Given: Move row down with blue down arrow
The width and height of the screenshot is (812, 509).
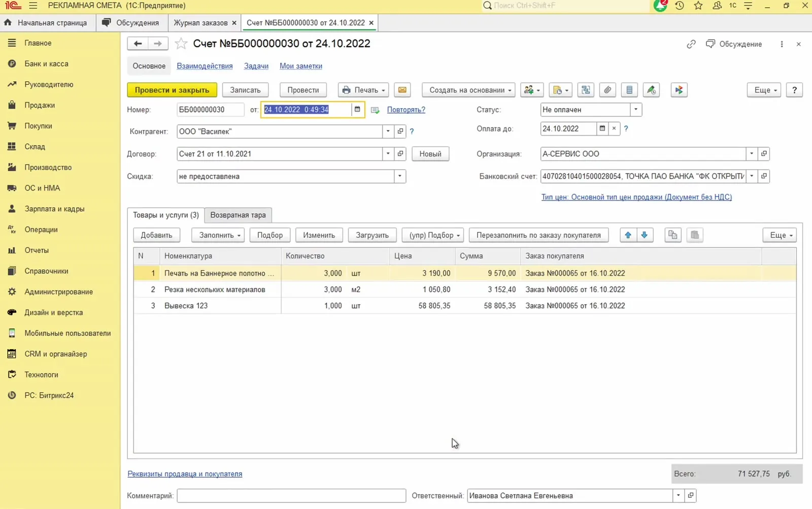Looking at the screenshot, I should click(644, 235).
